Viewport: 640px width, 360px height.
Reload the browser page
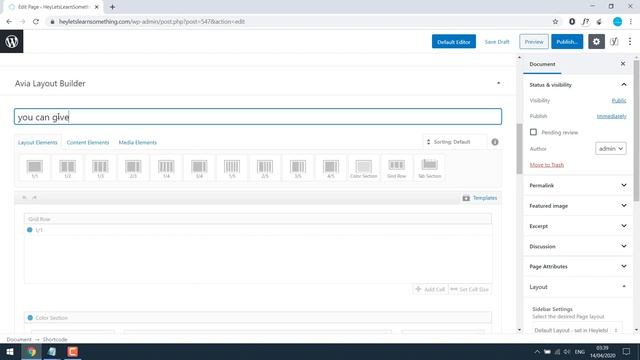36,22
